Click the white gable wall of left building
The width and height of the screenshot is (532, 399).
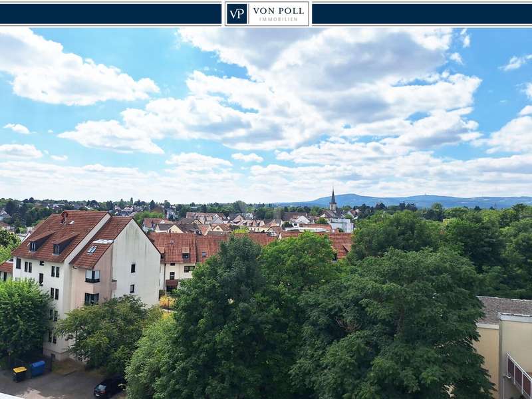pyautogui.click(x=136, y=263)
